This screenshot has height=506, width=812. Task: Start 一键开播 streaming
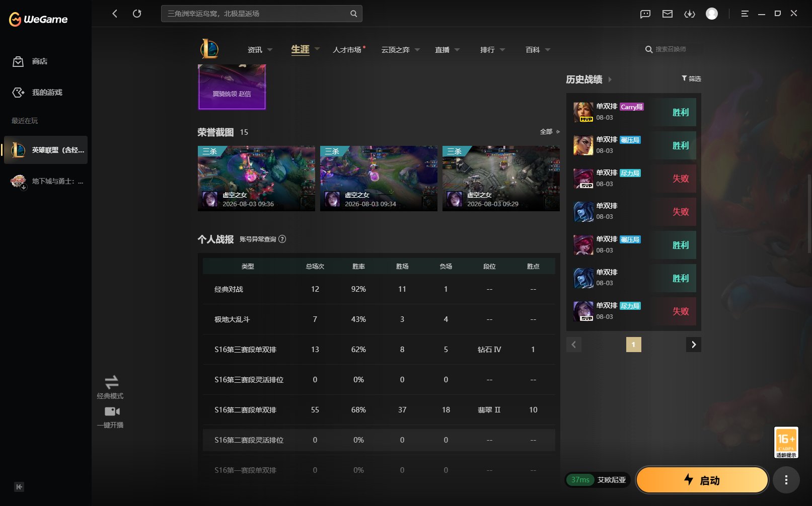pyautogui.click(x=111, y=417)
